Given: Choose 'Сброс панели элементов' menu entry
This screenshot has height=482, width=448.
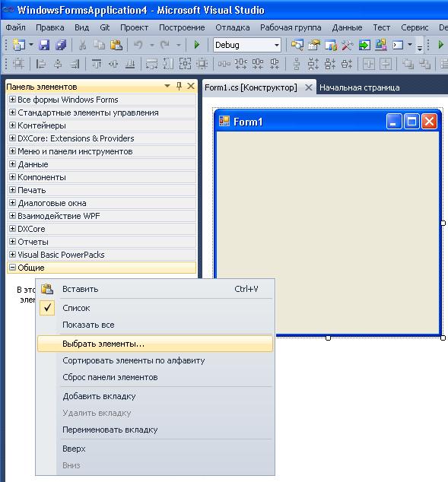Looking at the screenshot, I should 155,377.
